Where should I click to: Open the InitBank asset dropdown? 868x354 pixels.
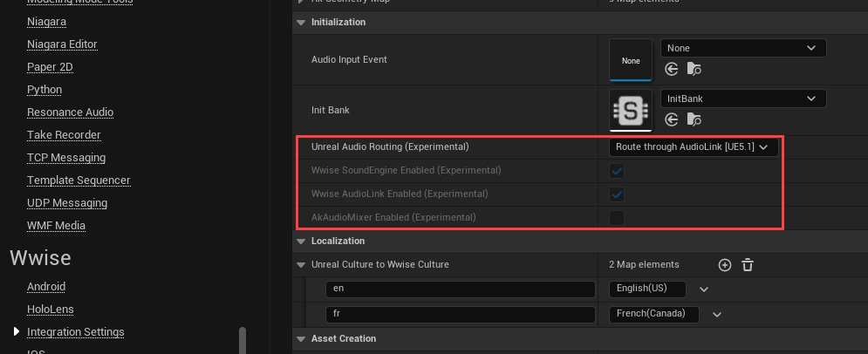click(743, 99)
